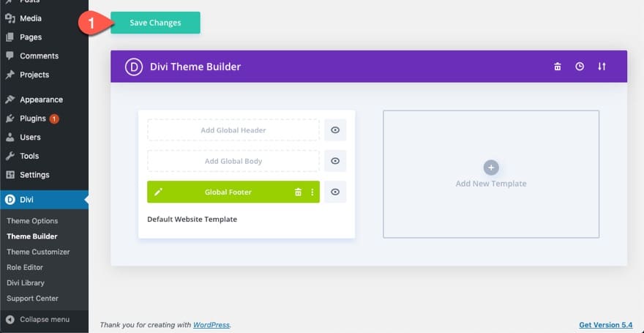Open Theme Builder history clock icon
This screenshot has width=644, height=333.
(580, 67)
